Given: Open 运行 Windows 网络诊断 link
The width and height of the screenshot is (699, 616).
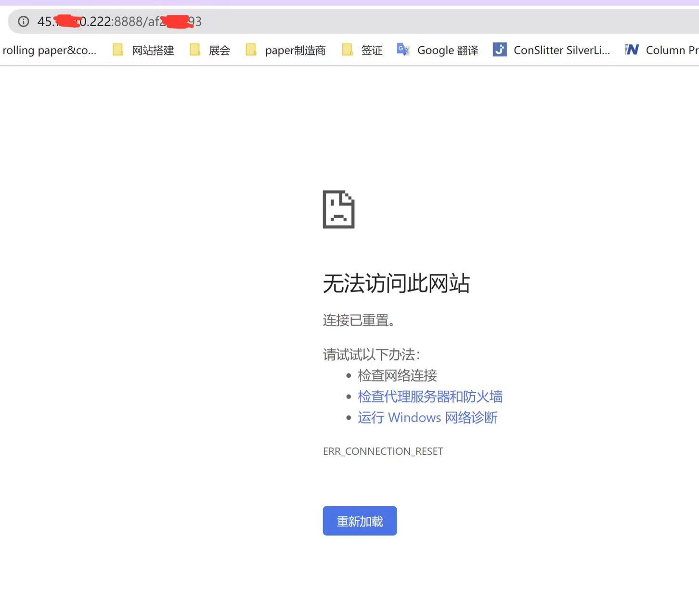Looking at the screenshot, I should click(x=427, y=417).
